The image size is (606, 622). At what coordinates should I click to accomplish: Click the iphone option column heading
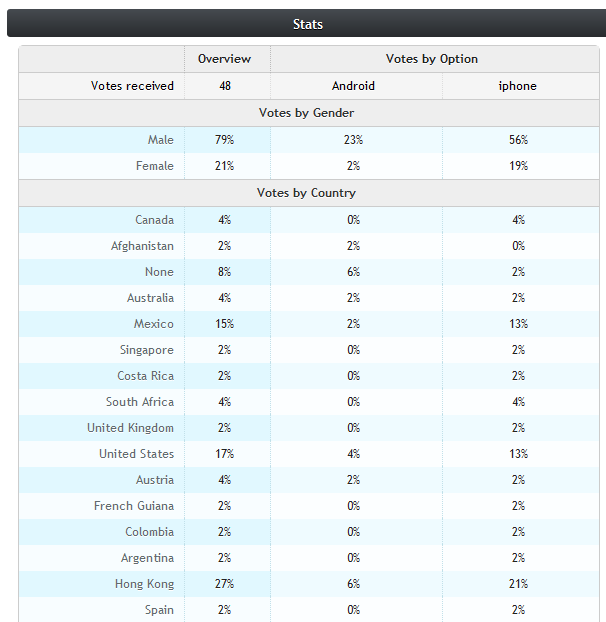click(518, 86)
